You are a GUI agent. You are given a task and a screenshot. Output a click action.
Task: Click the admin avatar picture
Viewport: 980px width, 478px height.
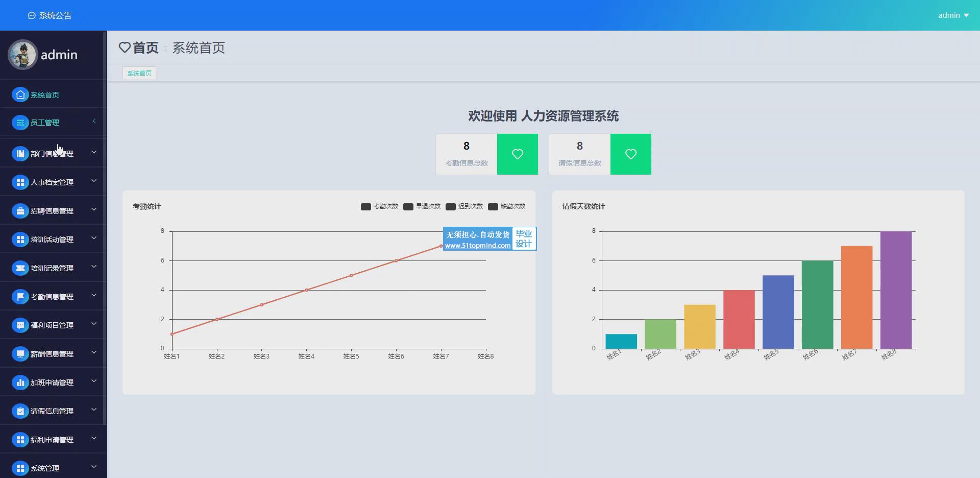[22, 54]
